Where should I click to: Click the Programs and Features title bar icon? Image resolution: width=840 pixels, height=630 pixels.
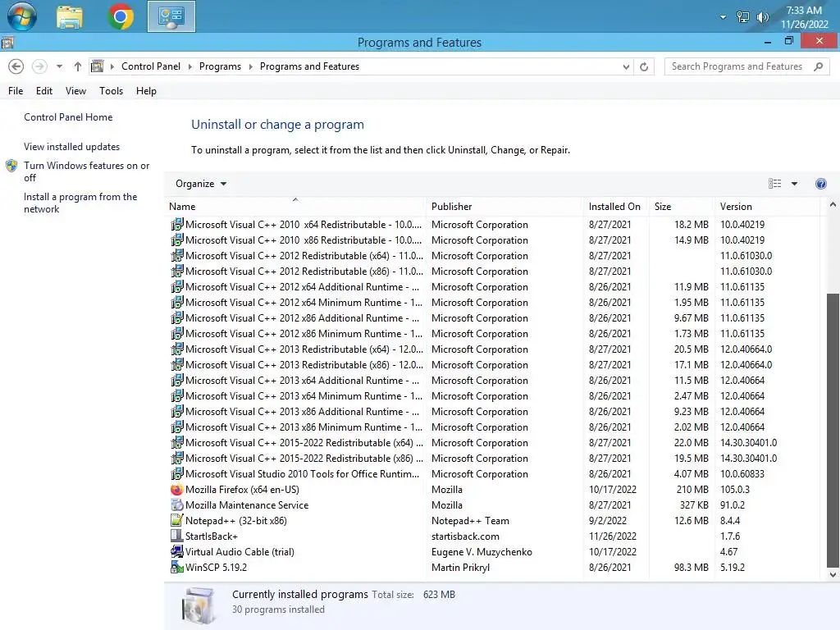pyautogui.click(x=7, y=43)
